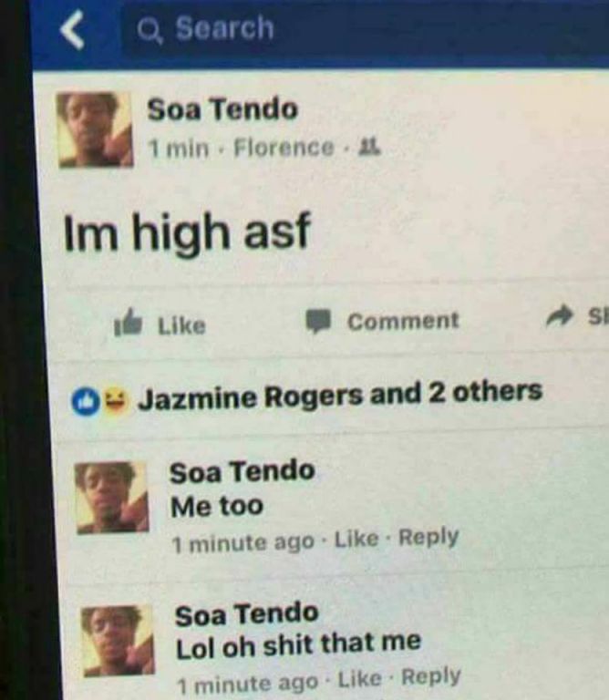Tap the back arrow icon
This screenshot has height=700, width=609.
pyautogui.click(x=72, y=29)
